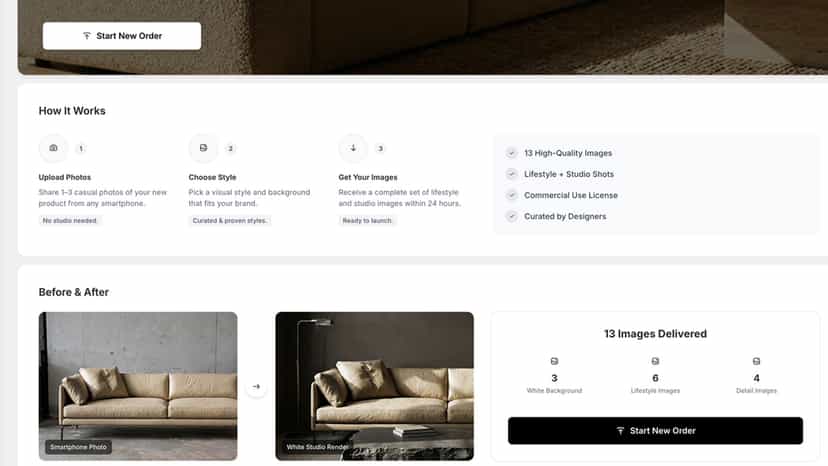
Task: Click the black Start New Order button
Action: coord(655,431)
